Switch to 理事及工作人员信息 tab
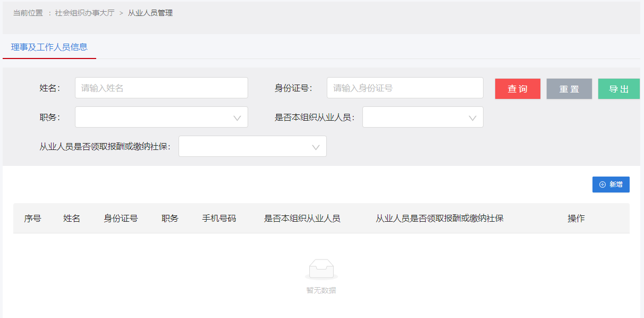This screenshot has width=644, height=318. point(49,47)
